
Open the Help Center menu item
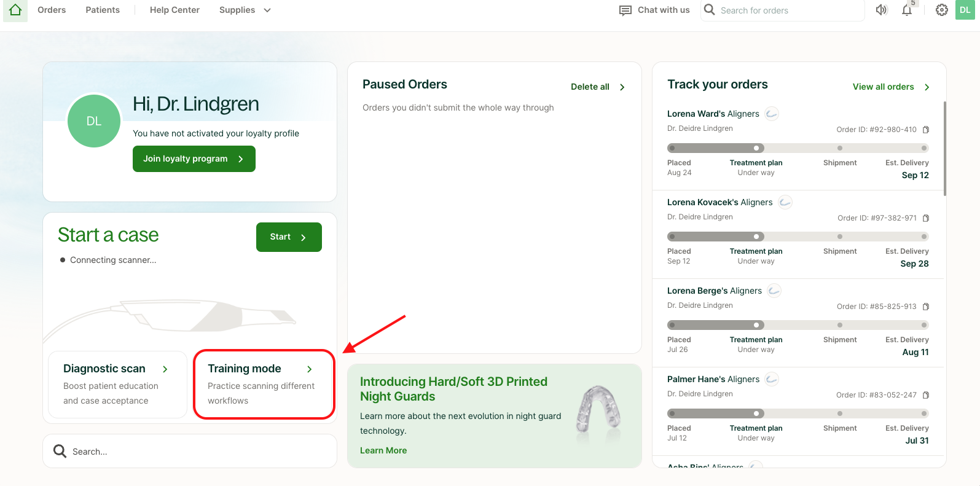174,10
